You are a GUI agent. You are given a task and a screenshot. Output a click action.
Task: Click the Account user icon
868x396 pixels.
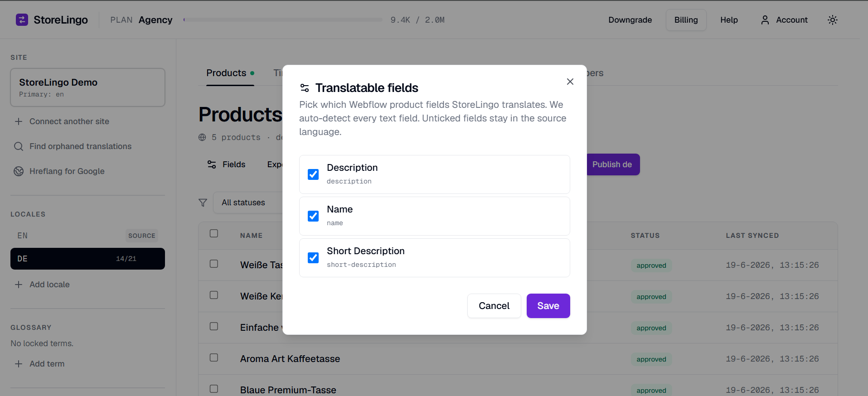tap(765, 20)
